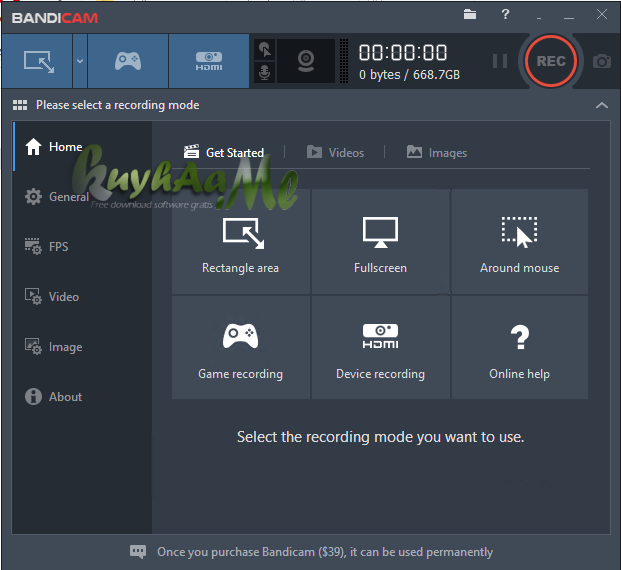Toggle webcam overlay icon
The width and height of the screenshot is (621, 570).
(x=306, y=61)
